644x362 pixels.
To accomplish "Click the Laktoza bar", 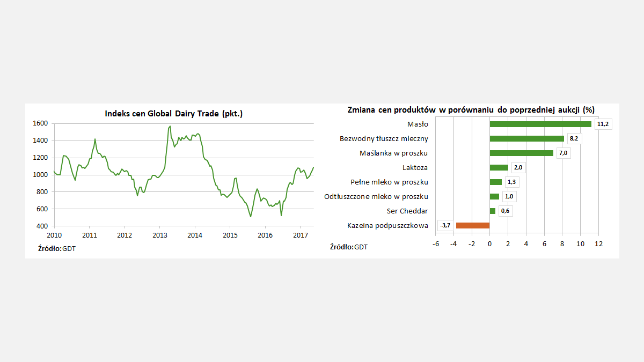I will click(x=499, y=168).
